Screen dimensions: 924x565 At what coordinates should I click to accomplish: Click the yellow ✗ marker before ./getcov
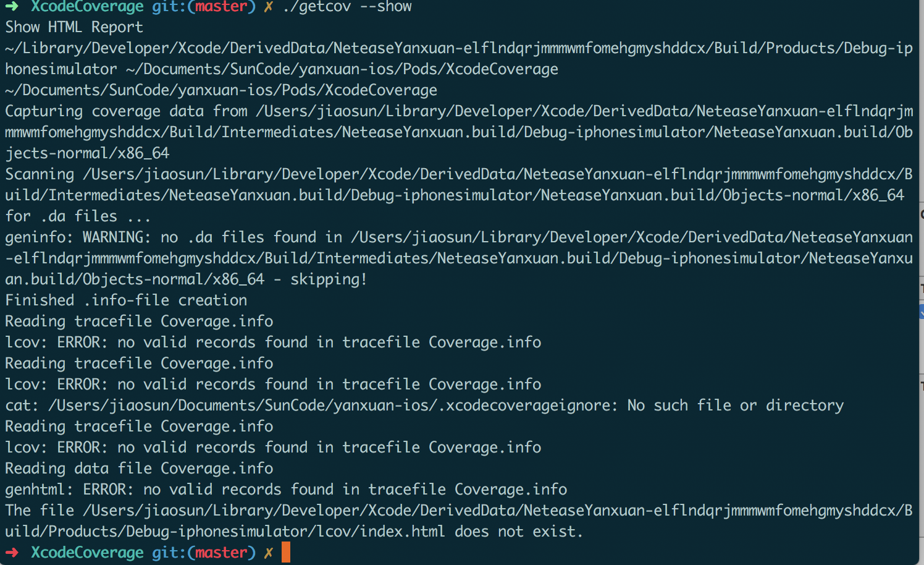click(x=268, y=7)
